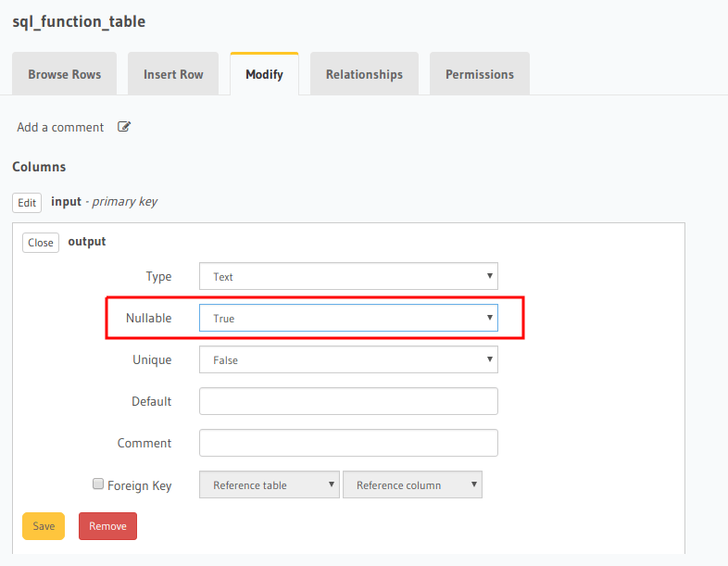Open the Relationships tab

coord(364,74)
